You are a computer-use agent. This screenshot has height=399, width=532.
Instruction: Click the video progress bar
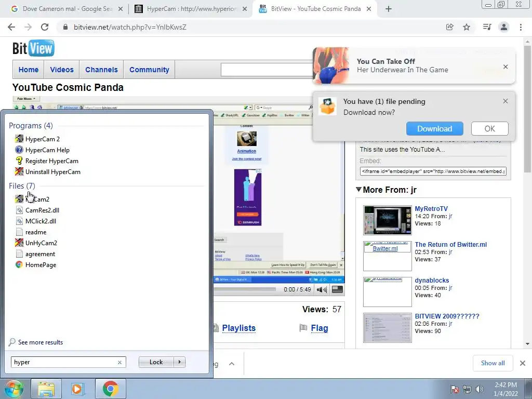point(245,289)
